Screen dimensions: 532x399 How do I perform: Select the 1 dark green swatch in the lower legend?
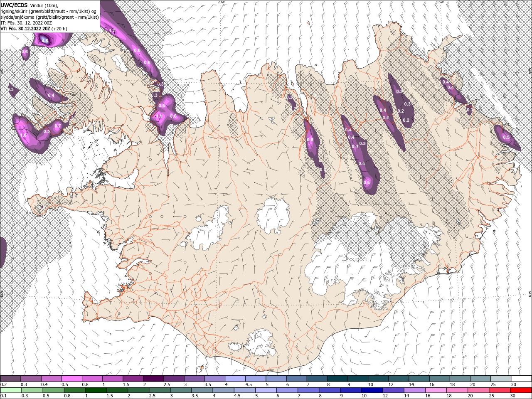coord(96,390)
